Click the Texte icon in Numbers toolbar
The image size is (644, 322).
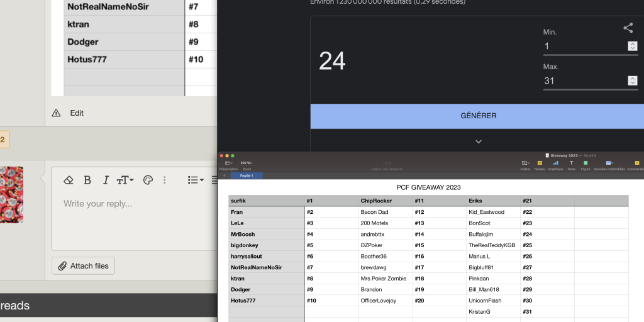(571, 165)
